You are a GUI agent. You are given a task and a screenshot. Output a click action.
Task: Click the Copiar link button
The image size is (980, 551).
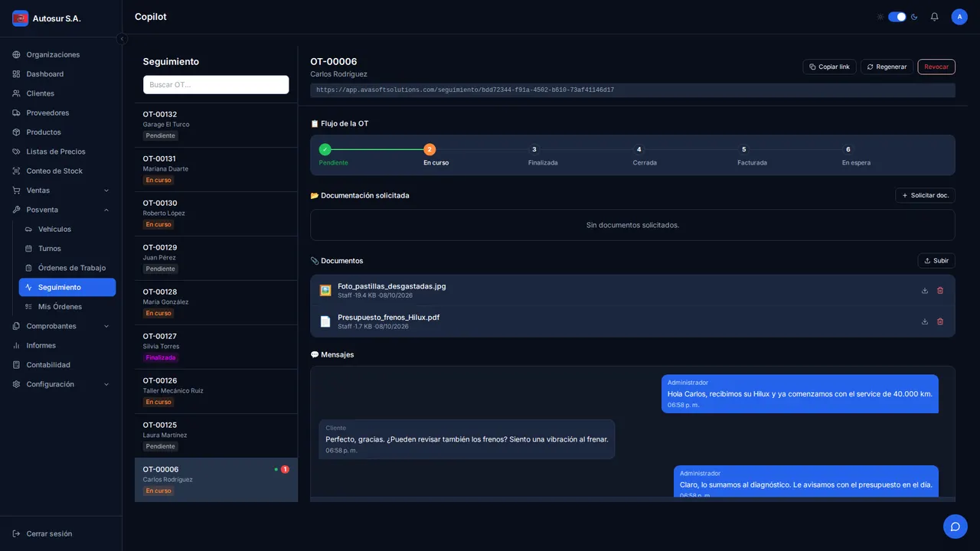coord(829,67)
